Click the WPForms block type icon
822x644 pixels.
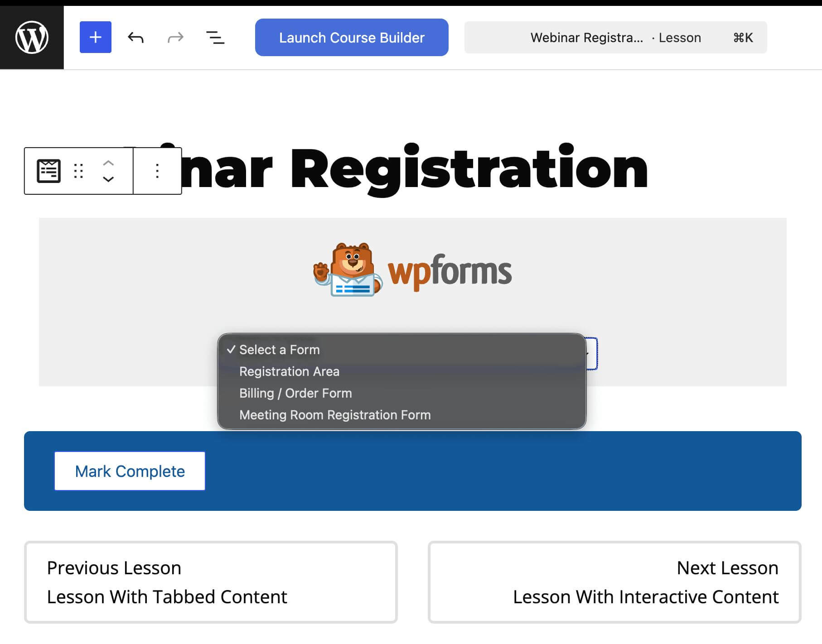point(48,171)
